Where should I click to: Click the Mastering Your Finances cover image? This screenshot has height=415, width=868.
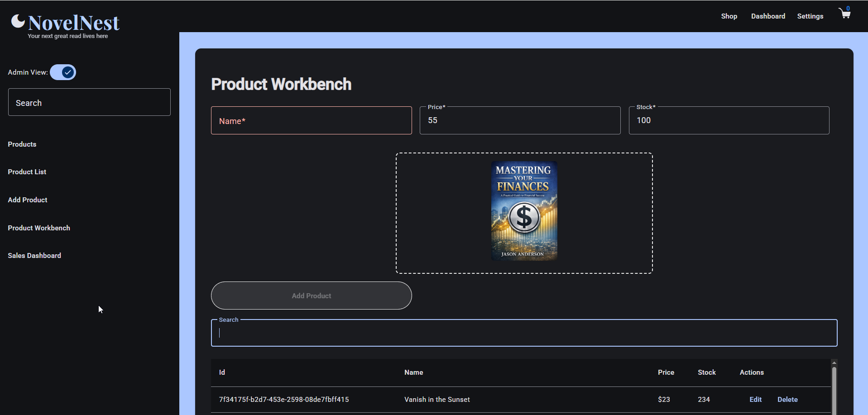[x=524, y=211]
